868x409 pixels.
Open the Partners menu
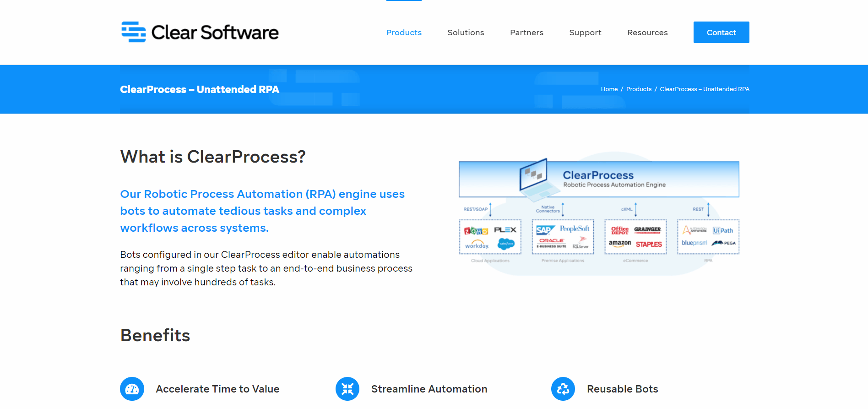click(526, 33)
